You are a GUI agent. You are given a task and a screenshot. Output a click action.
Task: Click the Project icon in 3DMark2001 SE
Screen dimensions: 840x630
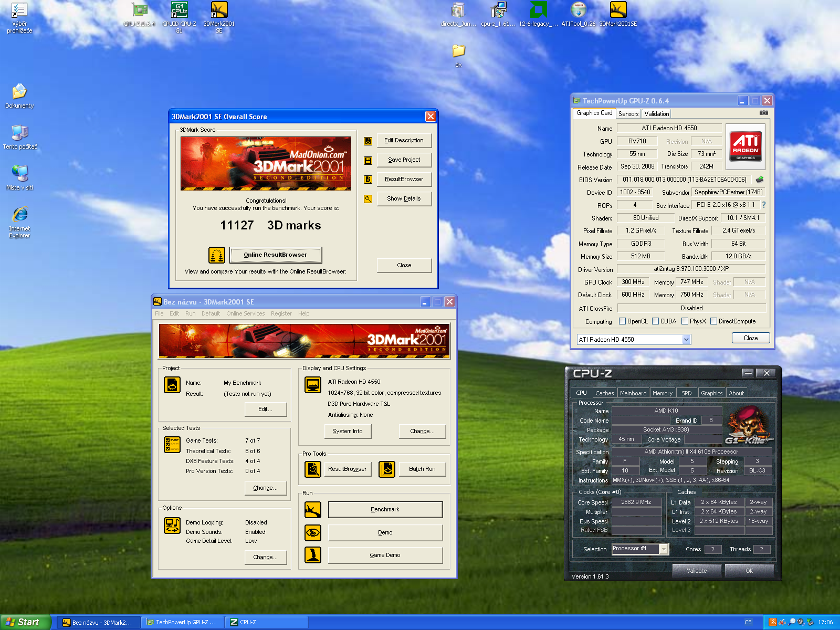coord(172,385)
